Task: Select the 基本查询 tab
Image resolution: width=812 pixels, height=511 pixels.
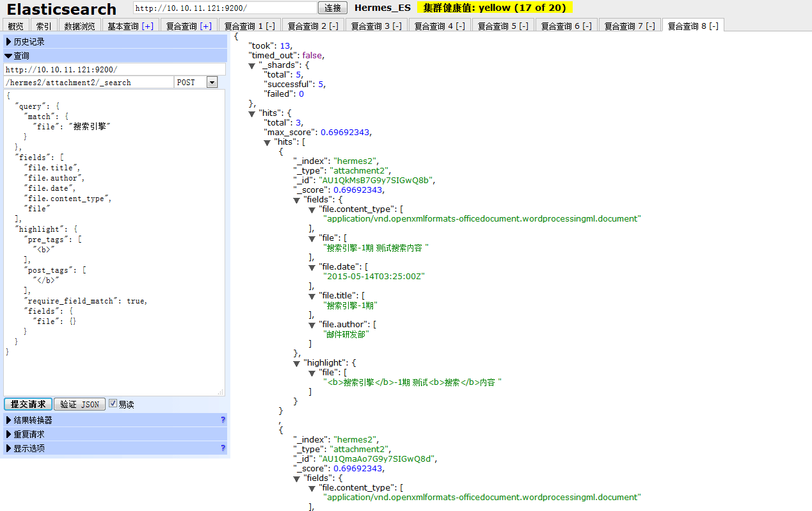Action: coord(131,26)
